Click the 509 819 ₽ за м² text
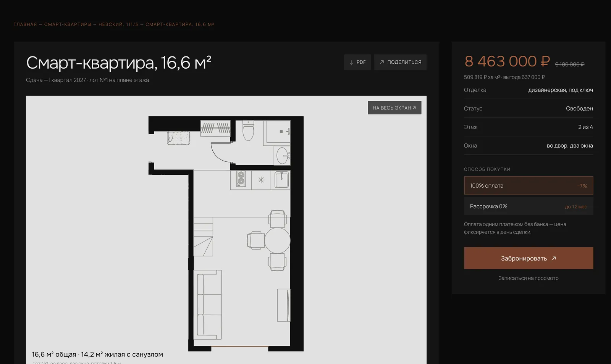The image size is (611, 364). (482, 77)
